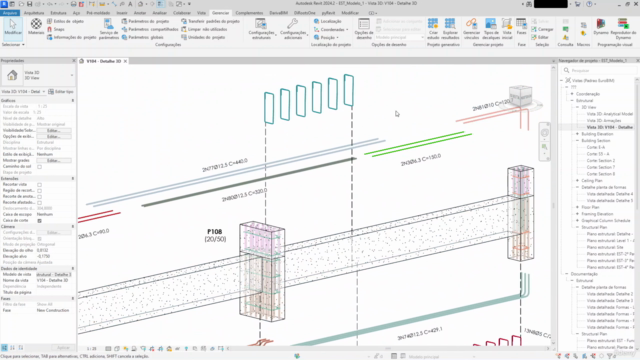
Task: Switch to the Arquitetura ribbon tab
Action: 33,13
